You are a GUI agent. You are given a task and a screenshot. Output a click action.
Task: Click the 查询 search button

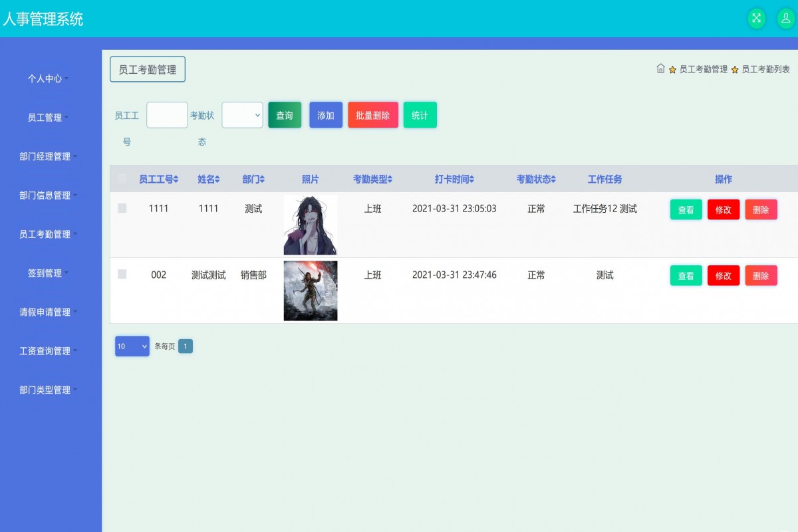click(x=285, y=114)
